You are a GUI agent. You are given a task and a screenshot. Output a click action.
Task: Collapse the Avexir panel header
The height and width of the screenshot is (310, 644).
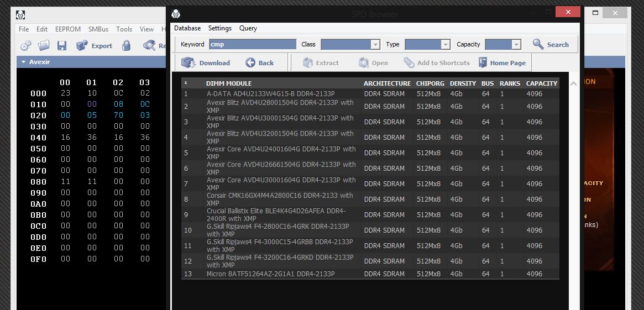(x=23, y=62)
